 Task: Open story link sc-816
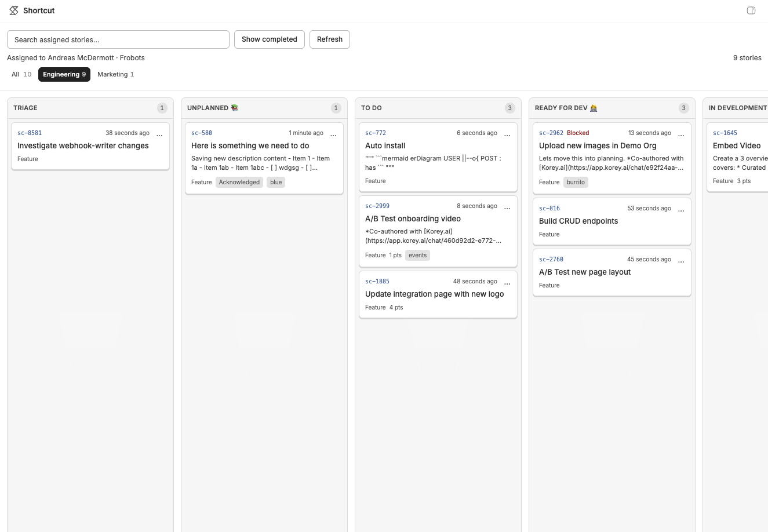click(549, 208)
